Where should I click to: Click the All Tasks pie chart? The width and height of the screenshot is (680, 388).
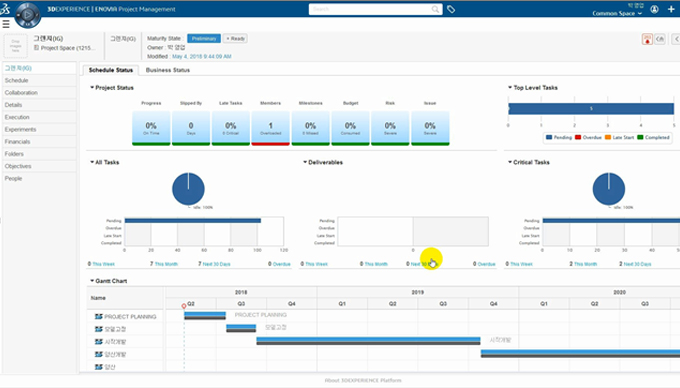tap(188, 189)
